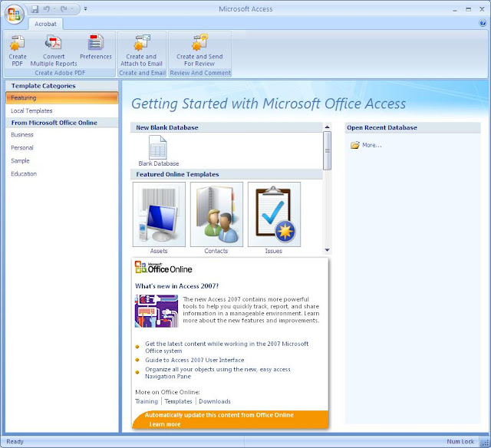Click the window resize grip icon
This screenshot has height=448, width=491.
[x=486, y=443]
